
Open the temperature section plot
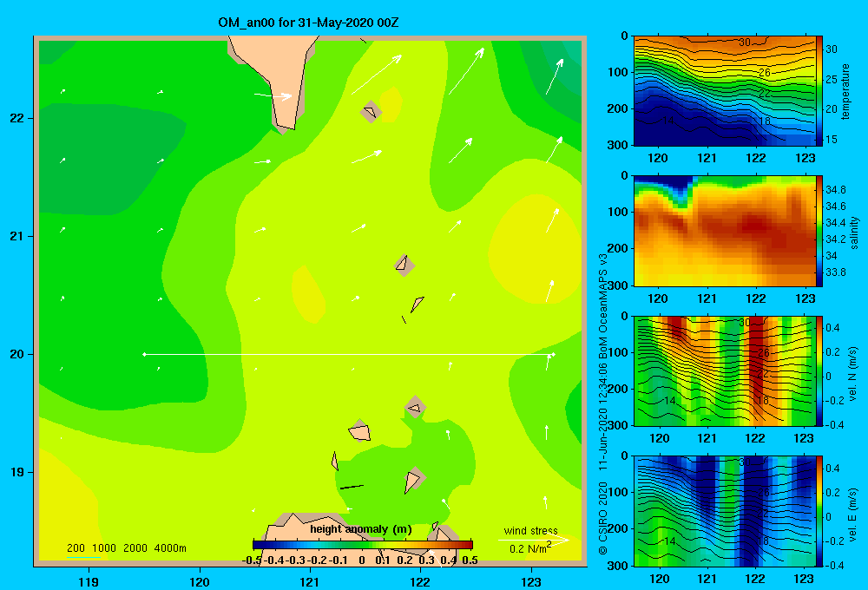coord(725,91)
